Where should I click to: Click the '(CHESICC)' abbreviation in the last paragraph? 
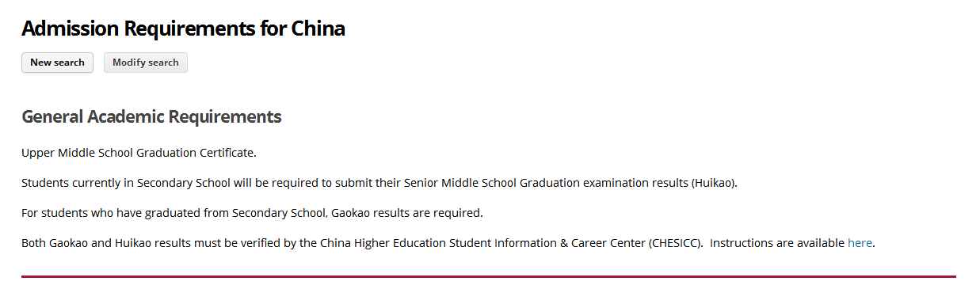click(x=675, y=243)
